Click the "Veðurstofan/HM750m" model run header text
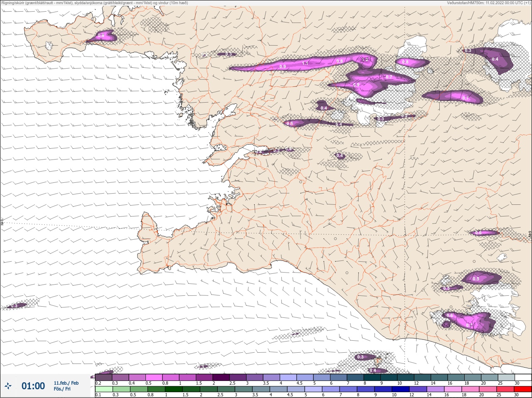Viewport: 532px width, 398px height. [489, 3]
